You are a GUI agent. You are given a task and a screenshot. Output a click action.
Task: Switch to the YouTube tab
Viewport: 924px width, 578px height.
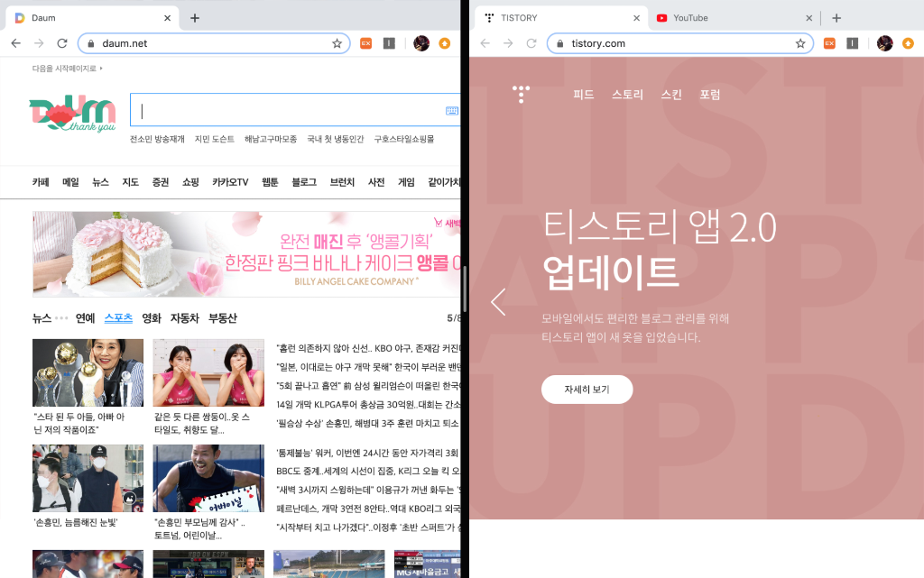(x=733, y=18)
